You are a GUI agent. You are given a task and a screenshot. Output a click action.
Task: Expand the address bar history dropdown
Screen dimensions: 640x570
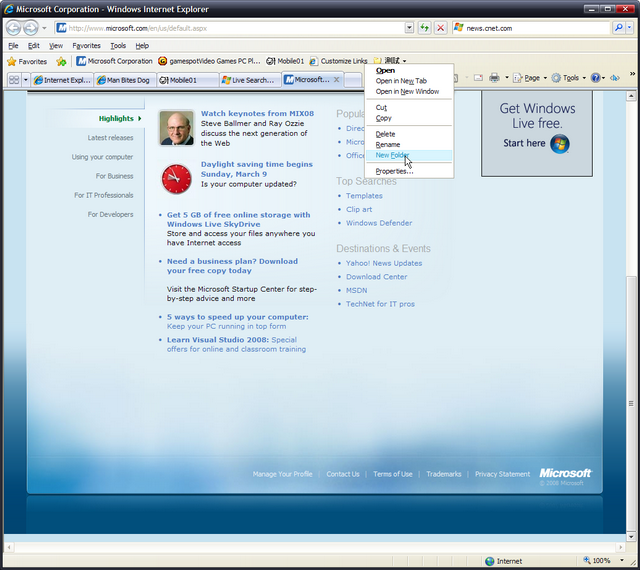coord(409,28)
